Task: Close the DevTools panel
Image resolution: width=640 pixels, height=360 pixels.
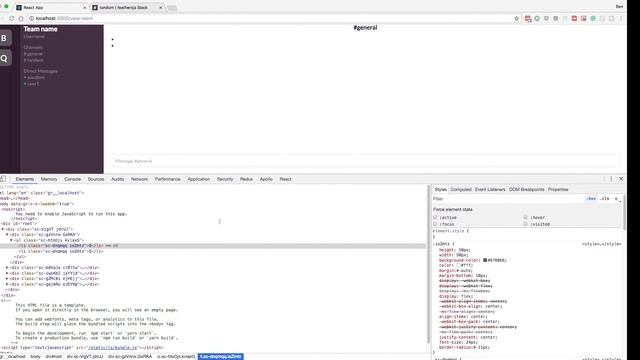Action: (x=621, y=179)
